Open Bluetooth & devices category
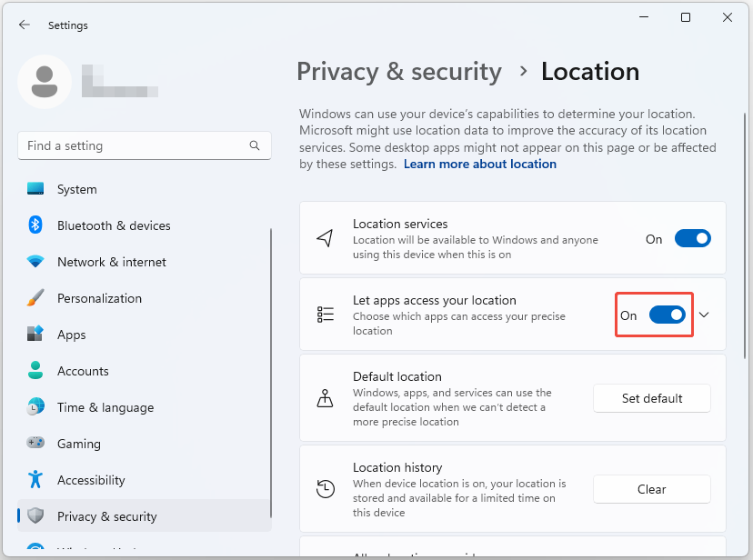Screen dimensions: 753x560 click(x=144, y=225)
